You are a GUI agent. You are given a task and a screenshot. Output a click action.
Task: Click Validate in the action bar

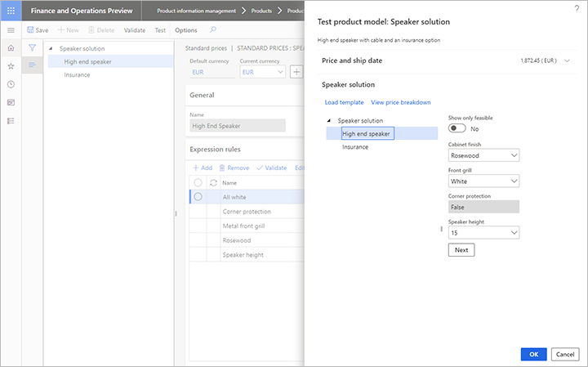coord(135,30)
